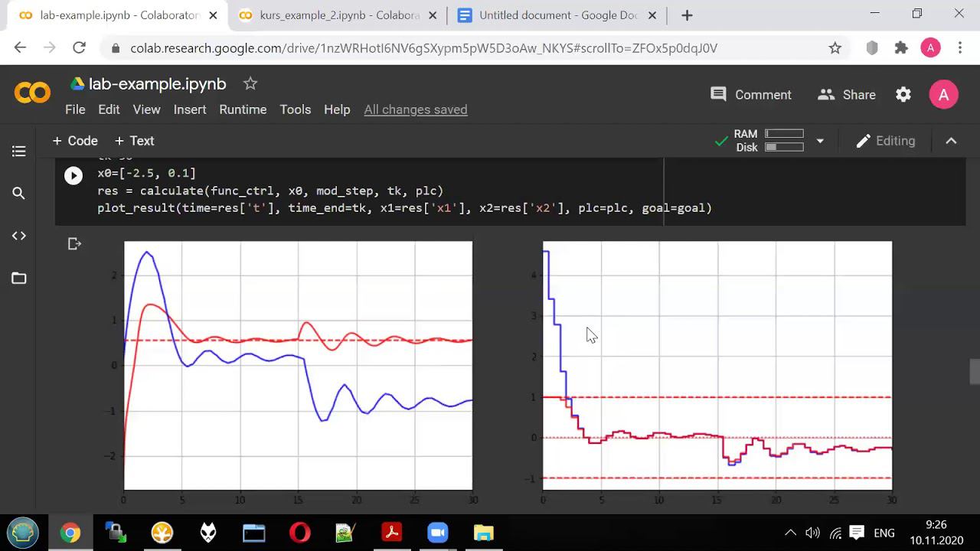Open the volume control in system tray
This screenshot has width=980, height=551.
point(812,533)
